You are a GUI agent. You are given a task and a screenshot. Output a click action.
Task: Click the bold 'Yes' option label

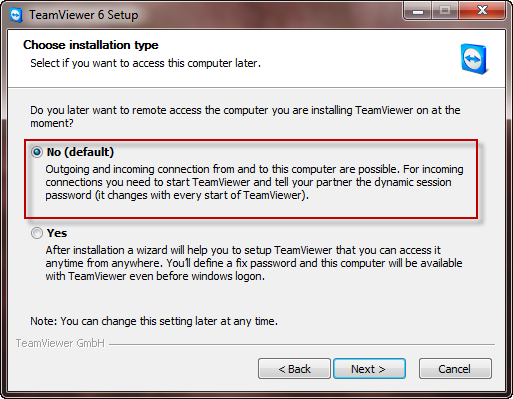[x=57, y=233]
